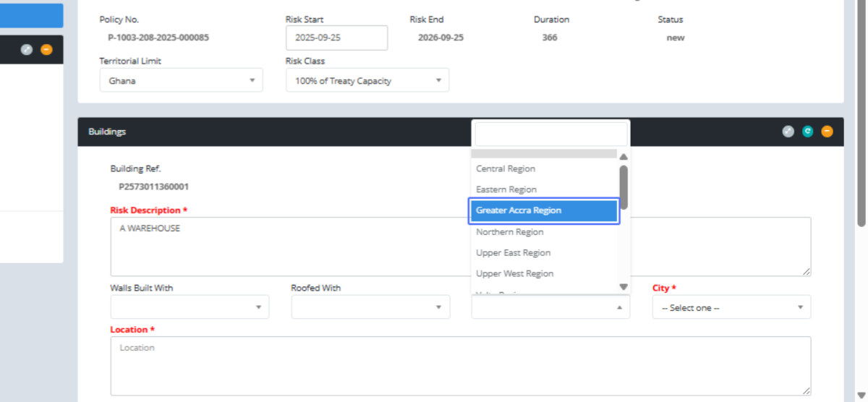Click the teal refresh icon in Buildings header
The width and height of the screenshot is (868, 402).
[x=808, y=132]
